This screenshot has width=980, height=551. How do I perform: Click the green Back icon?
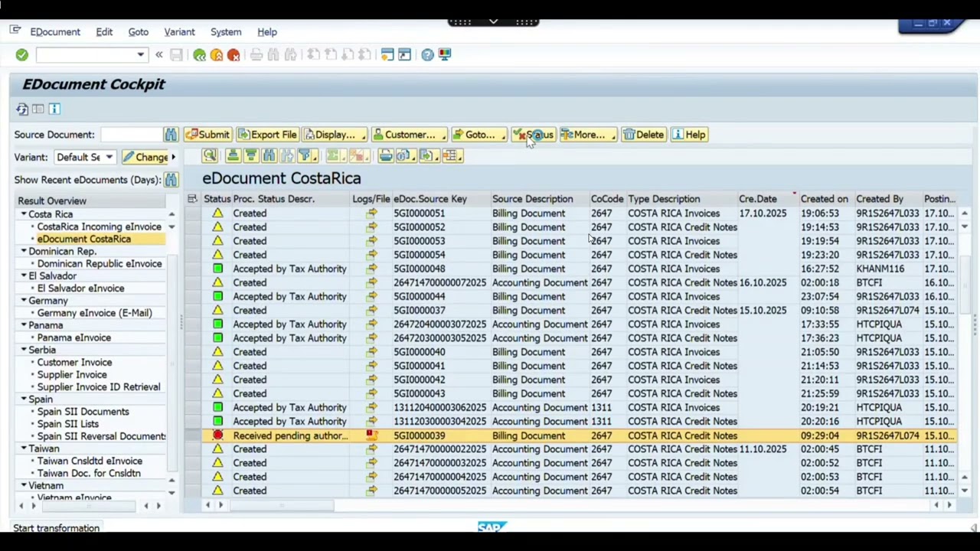pos(199,55)
